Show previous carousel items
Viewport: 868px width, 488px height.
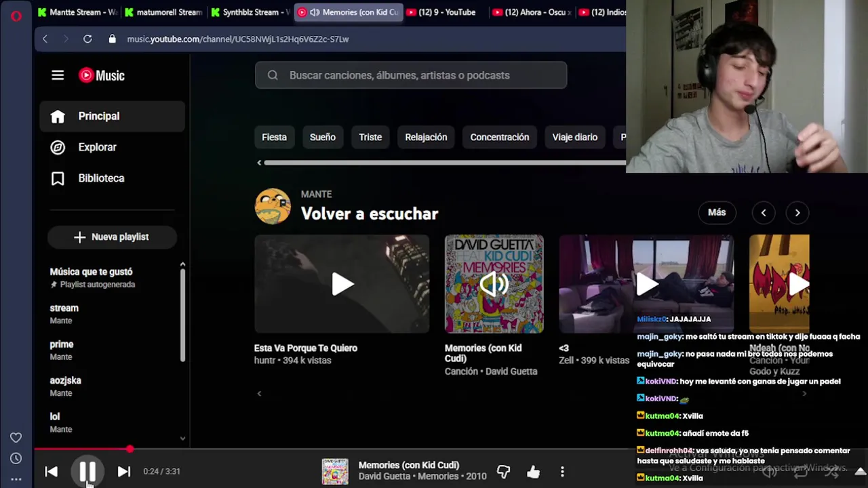tap(764, 213)
